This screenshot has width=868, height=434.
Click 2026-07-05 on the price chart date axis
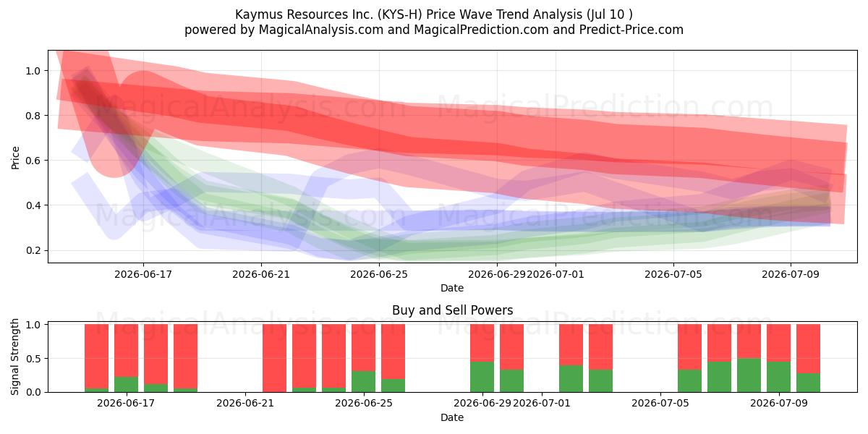[673, 274]
